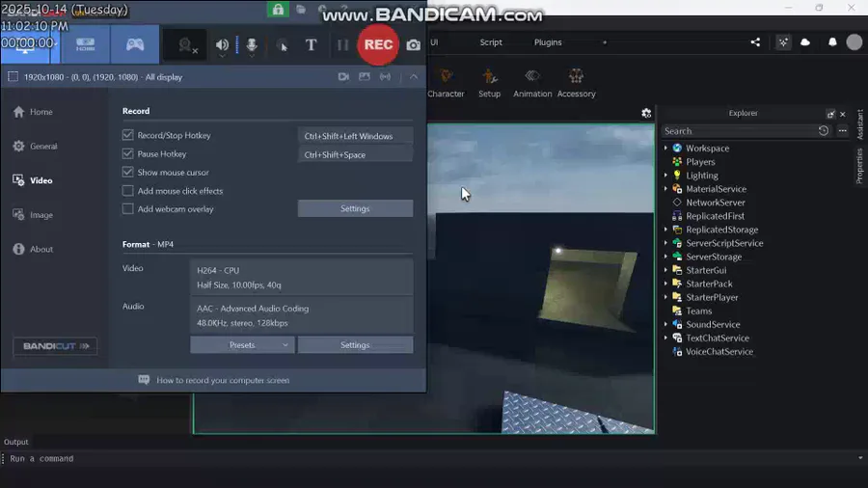
Task: Toggle the microphone icon in Bandicam toolbar
Action: tap(252, 45)
